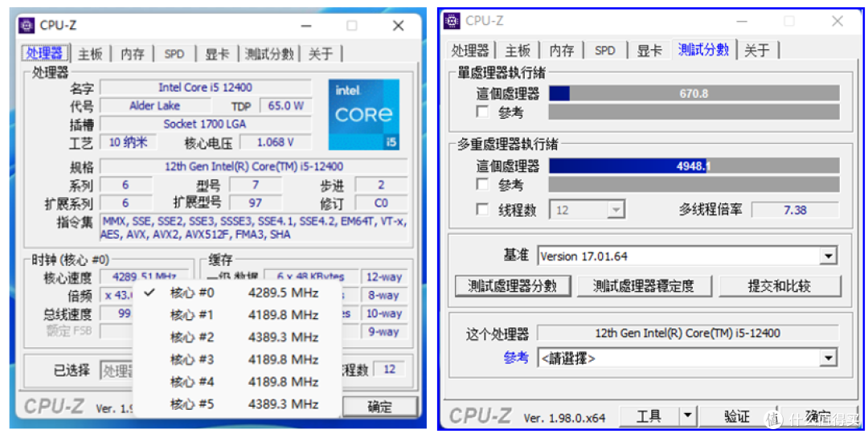Open the 參考 processor selection dropdown
868x438 pixels.
(829, 358)
